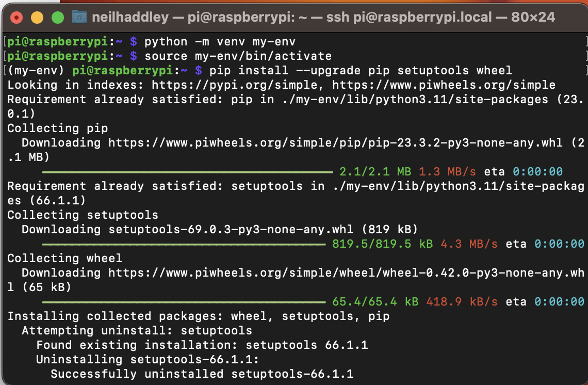The width and height of the screenshot is (588, 385).
Task: Click the 'Successfully uninstalled setuptools-66.1.1' line
Action: click(x=202, y=374)
